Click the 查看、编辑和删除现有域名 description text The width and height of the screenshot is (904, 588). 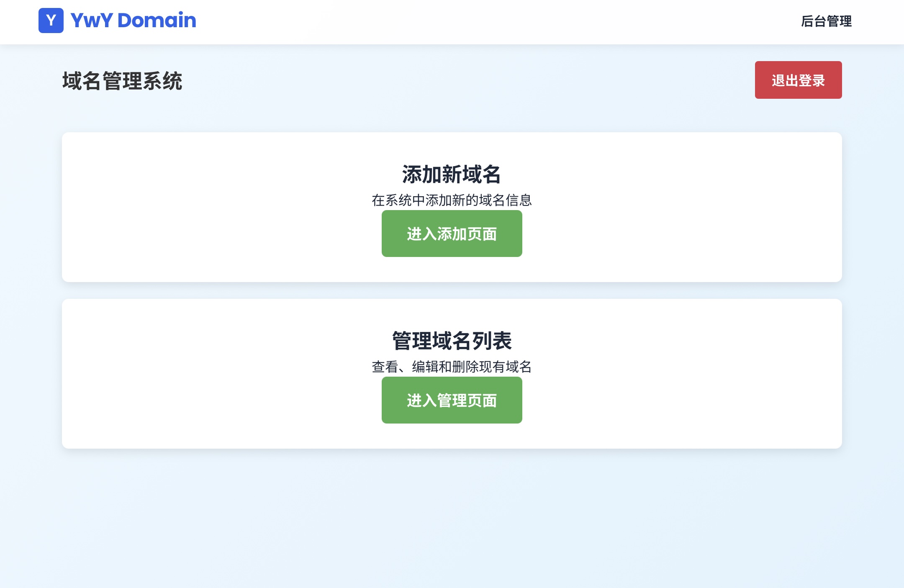[452, 367]
